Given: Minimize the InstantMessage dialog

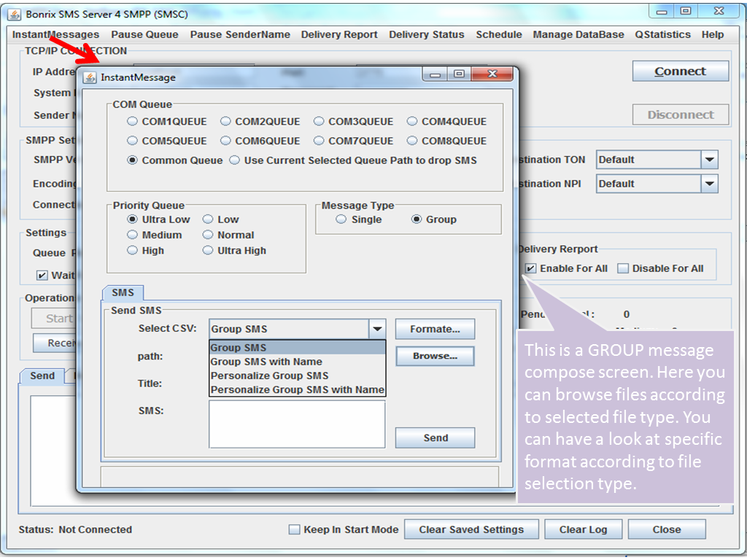Looking at the screenshot, I should tap(435, 74).
